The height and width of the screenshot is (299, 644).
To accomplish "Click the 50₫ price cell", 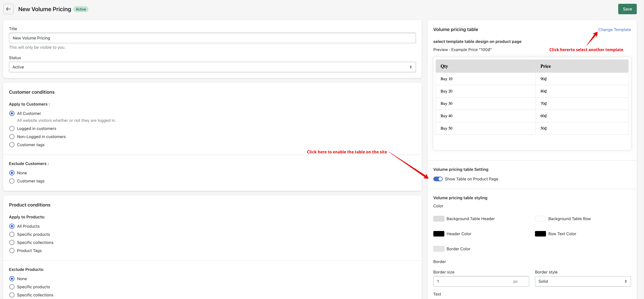I will [x=582, y=128].
